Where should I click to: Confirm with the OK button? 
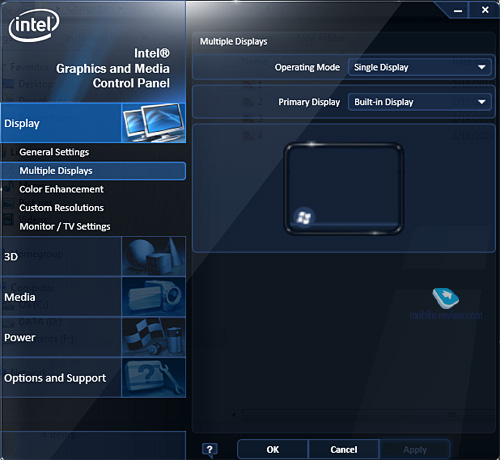tap(273, 450)
